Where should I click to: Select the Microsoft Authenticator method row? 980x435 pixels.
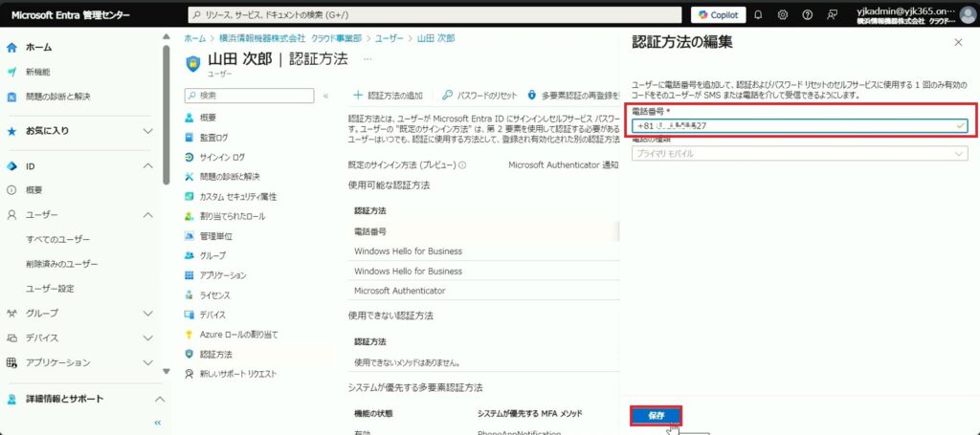tap(483, 291)
